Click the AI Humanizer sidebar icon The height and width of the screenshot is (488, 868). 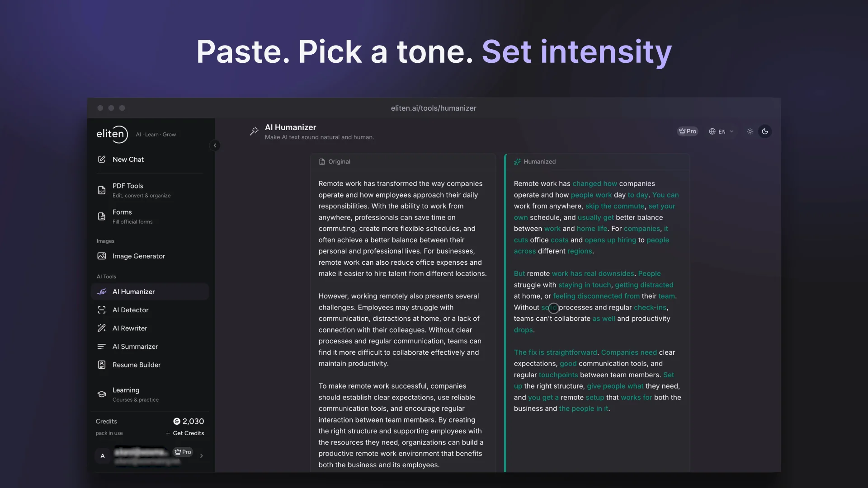pos(102,292)
